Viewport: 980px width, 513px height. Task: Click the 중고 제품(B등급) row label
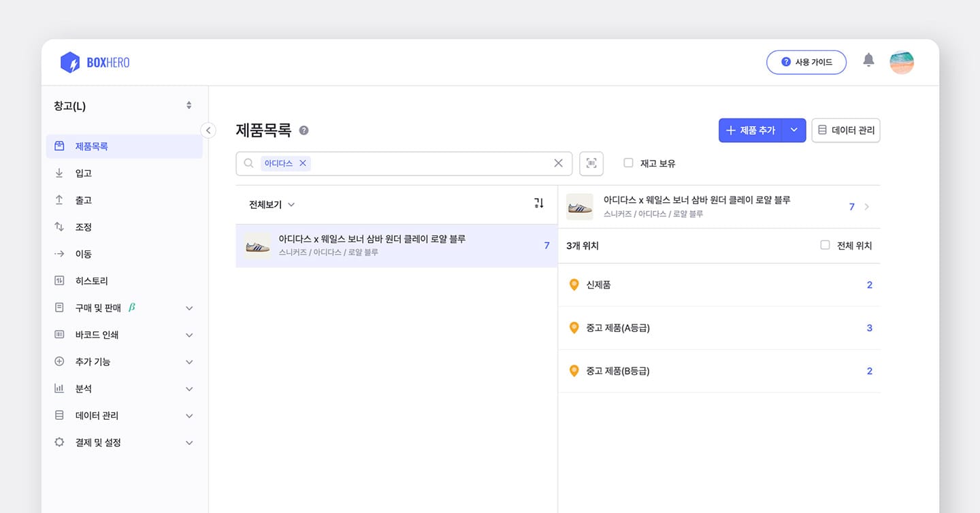(x=618, y=371)
